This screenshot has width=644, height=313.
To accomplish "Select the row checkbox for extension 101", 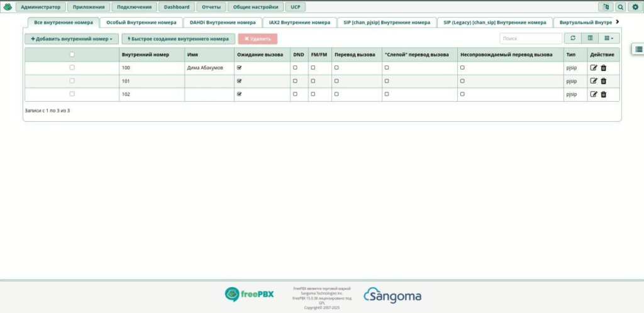I will click(72, 81).
